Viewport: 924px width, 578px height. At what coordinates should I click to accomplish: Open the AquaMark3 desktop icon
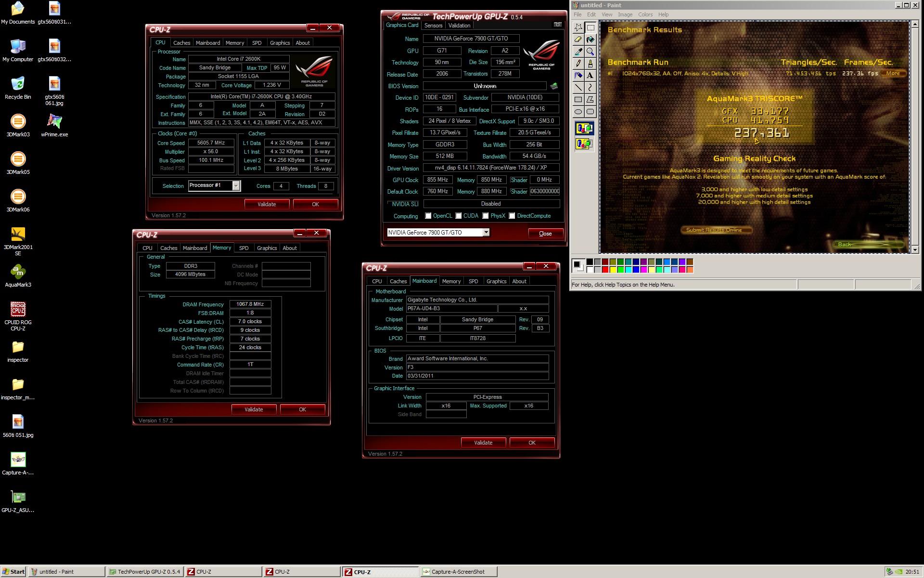point(18,276)
